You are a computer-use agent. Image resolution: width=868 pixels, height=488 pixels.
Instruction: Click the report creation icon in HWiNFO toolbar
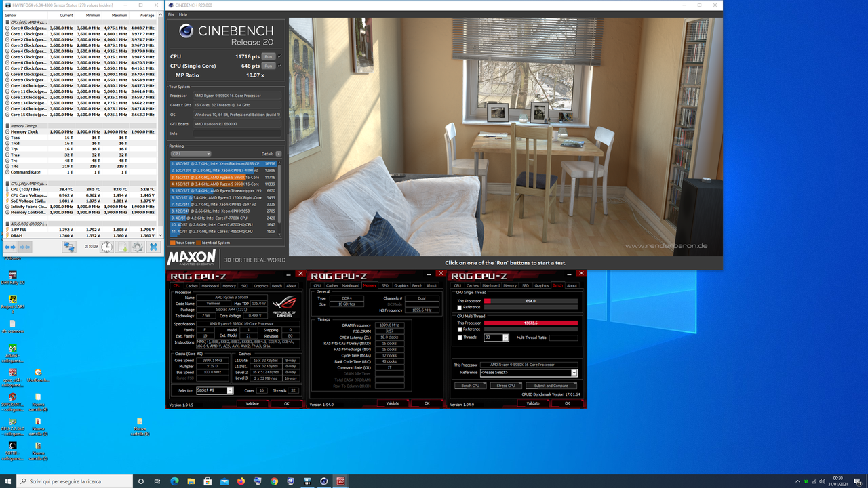[x=122, y=247]
